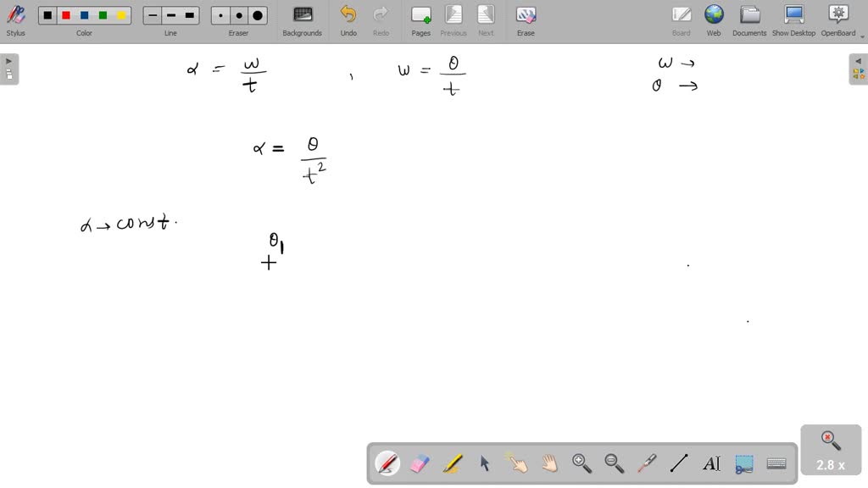
Task: Pick the medium line width
Action: click(x=171, y=15)
